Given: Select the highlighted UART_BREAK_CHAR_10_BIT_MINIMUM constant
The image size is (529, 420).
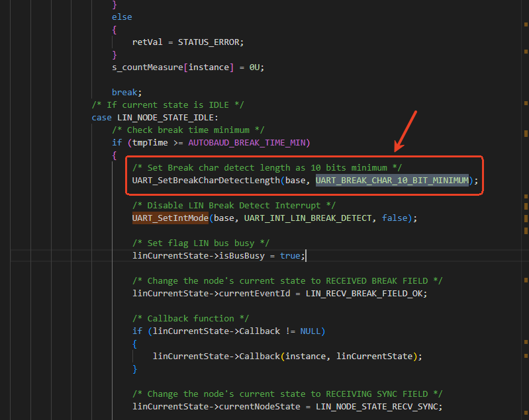Looking at the screenshot, I should [392, 180].
